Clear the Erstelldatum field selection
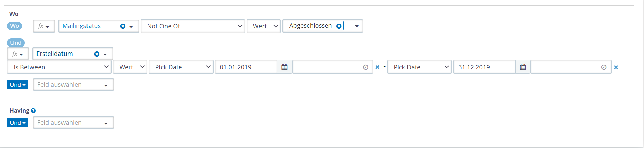 [97, 54]
